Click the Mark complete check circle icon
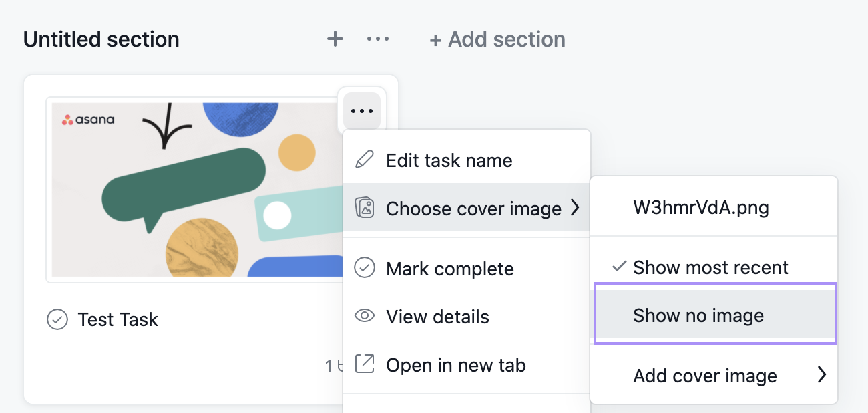 coord(365,269)
